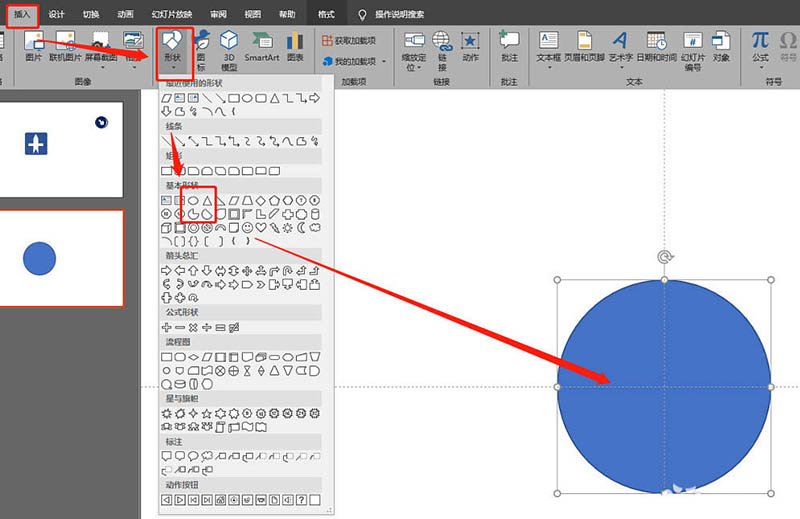The width and height of the screenshot is (800, 519).
Task: Select the cylinder shape
Action: [x=315, y=214]
